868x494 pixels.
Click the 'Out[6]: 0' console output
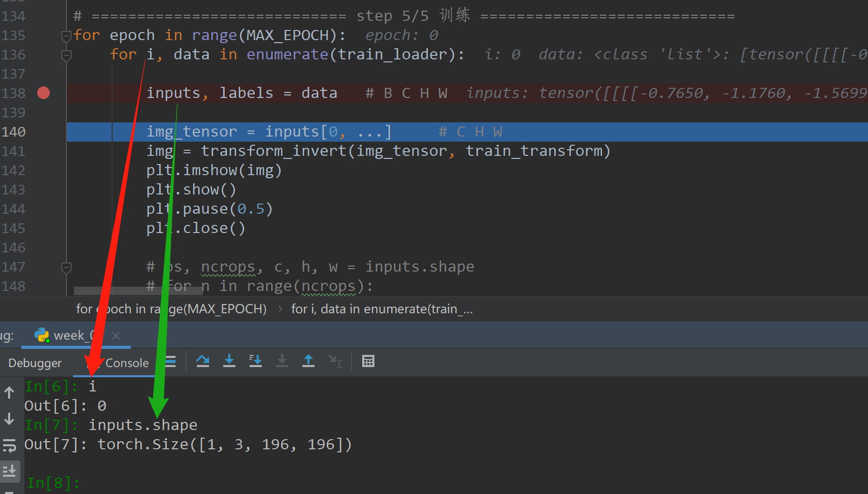pyautogui.click(x=65, y=406)
